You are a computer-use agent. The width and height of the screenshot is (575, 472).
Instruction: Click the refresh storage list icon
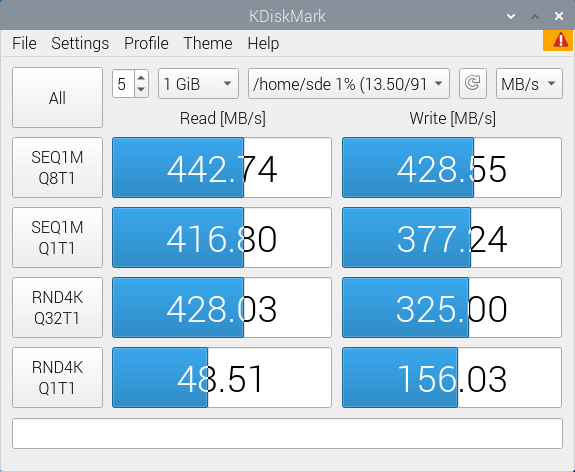pos(473,83)
